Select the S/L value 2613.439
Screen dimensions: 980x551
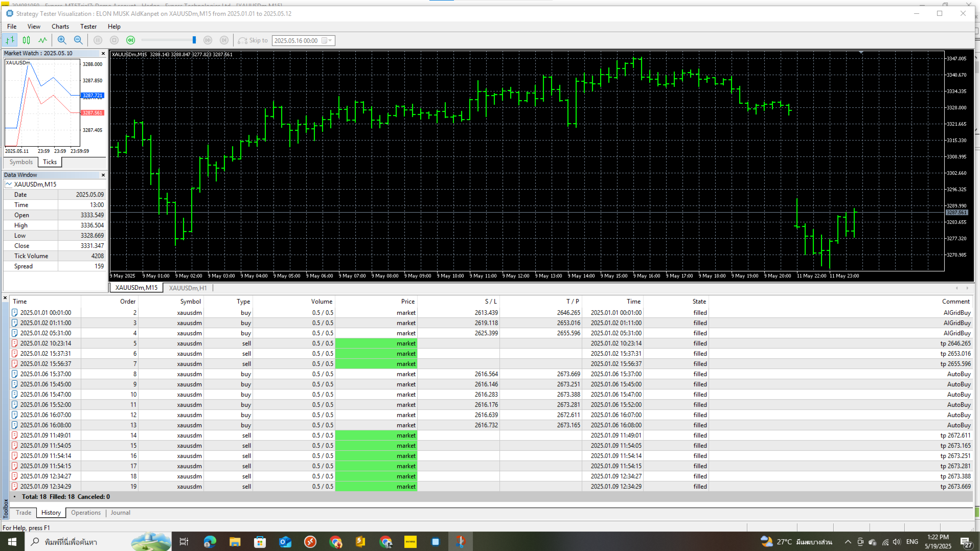tap(486, 313)
